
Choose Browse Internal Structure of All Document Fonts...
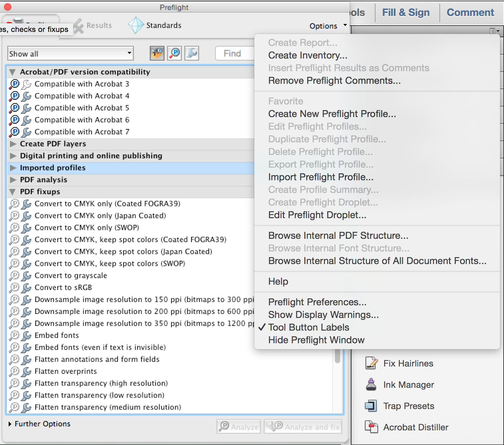377,261
